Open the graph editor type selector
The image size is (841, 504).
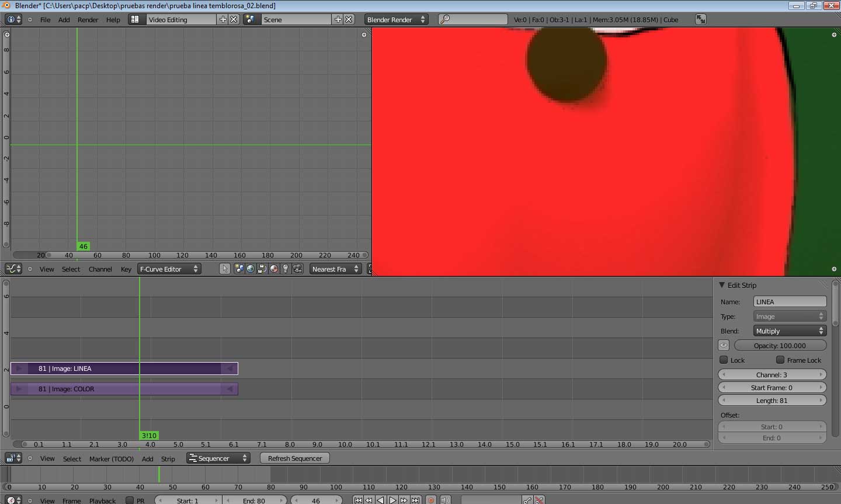point(13,269)
